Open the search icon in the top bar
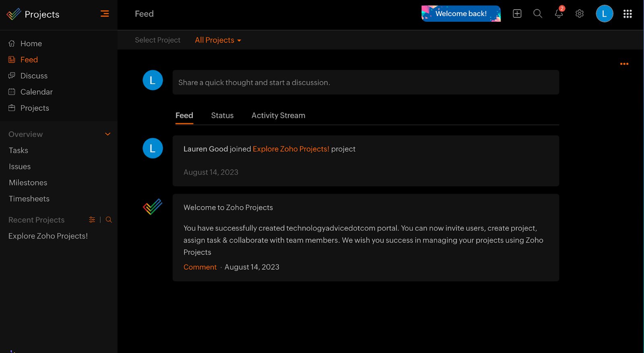 click(538, 14)
